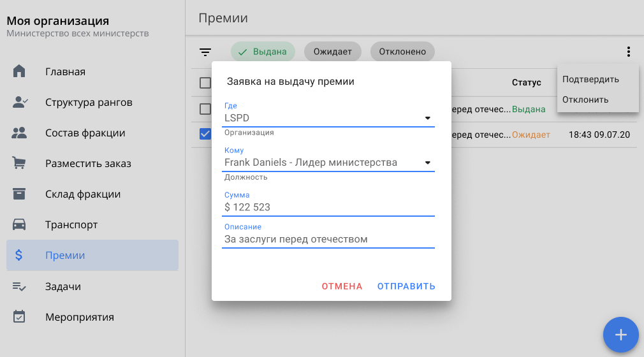This screenshot has width=644, height=357.
Task: Click the car icon for Транспорт
Action: point(20,224)
